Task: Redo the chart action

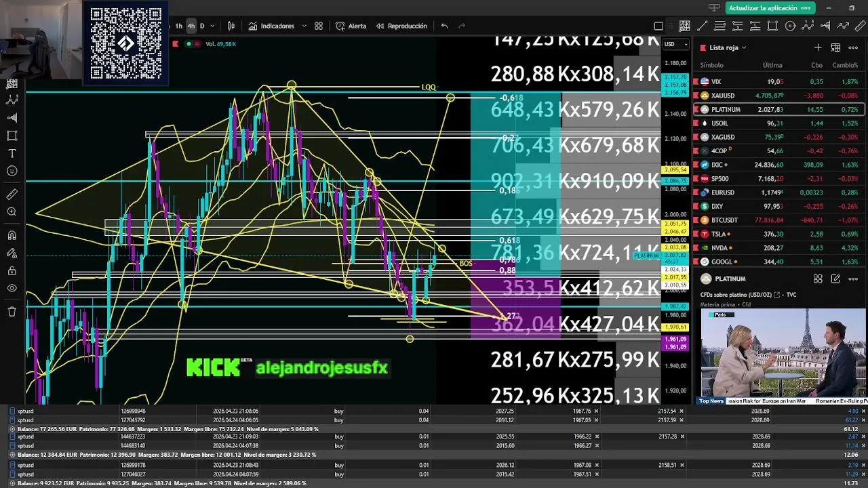Action: [462, 26]
